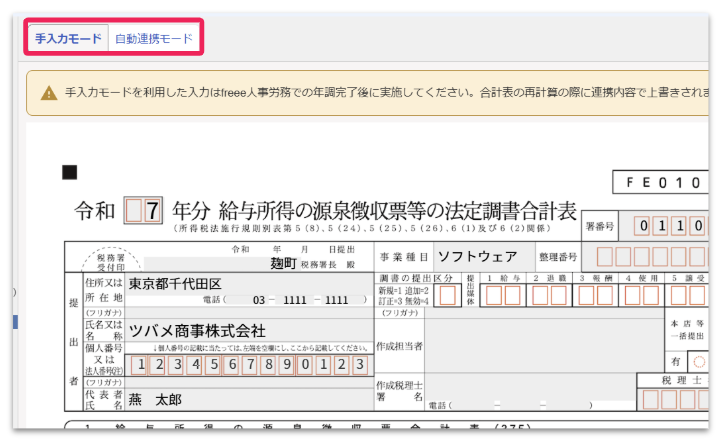721x443 pixels.
Task: Click the address field 東京都千代田区
Action: tap(249, 284)
